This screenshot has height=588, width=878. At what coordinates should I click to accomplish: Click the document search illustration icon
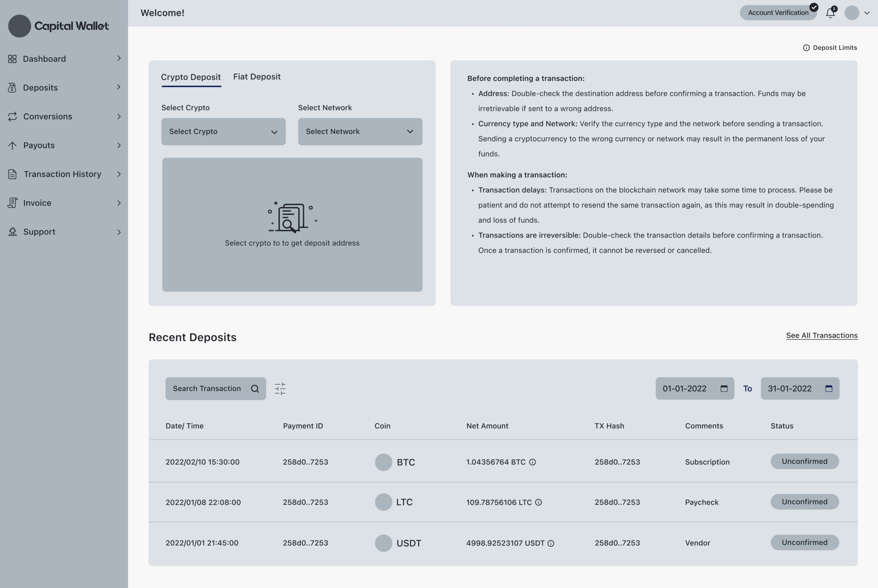click(293, 217)
